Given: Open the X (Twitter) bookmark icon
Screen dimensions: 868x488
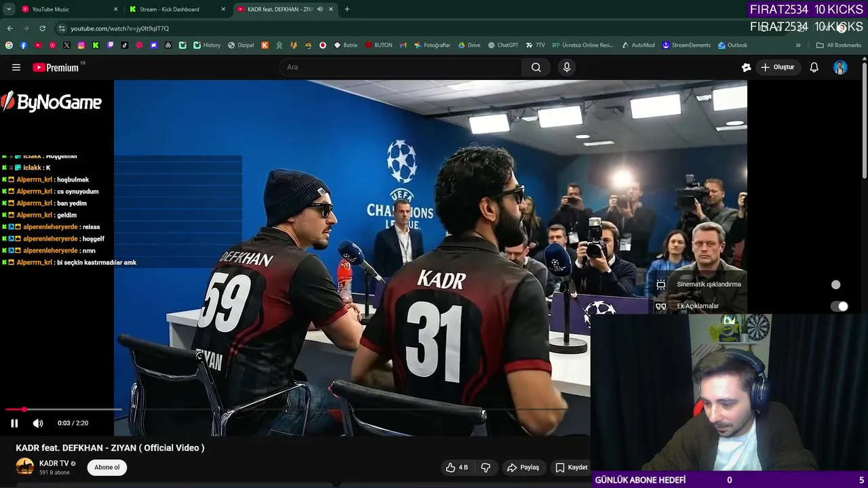Looking at the screenshot, I should (x=66, y=45).
